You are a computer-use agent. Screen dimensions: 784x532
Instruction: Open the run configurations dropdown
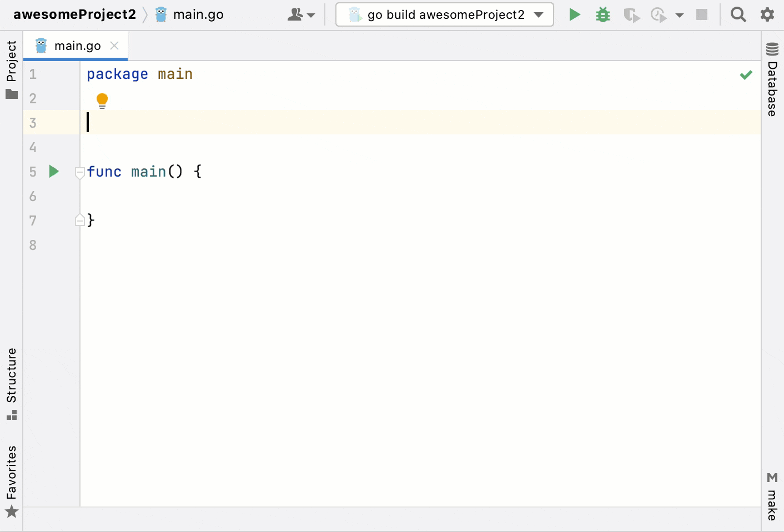pos(538,14)
